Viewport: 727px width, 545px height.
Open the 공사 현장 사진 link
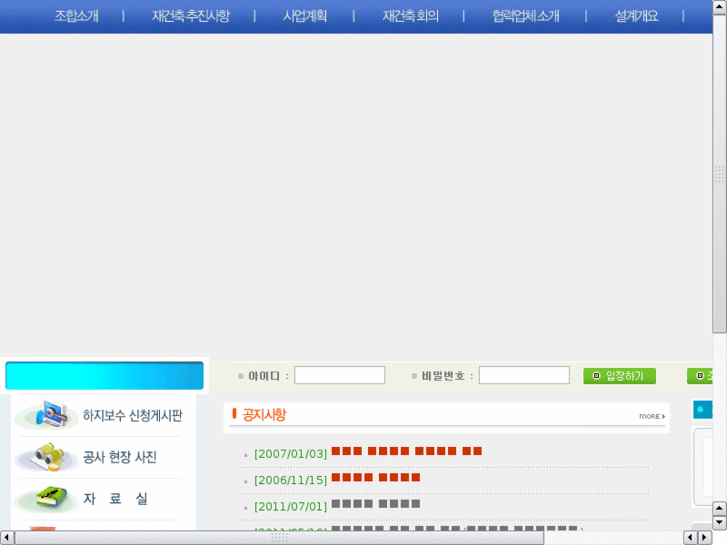coord(120,457)
